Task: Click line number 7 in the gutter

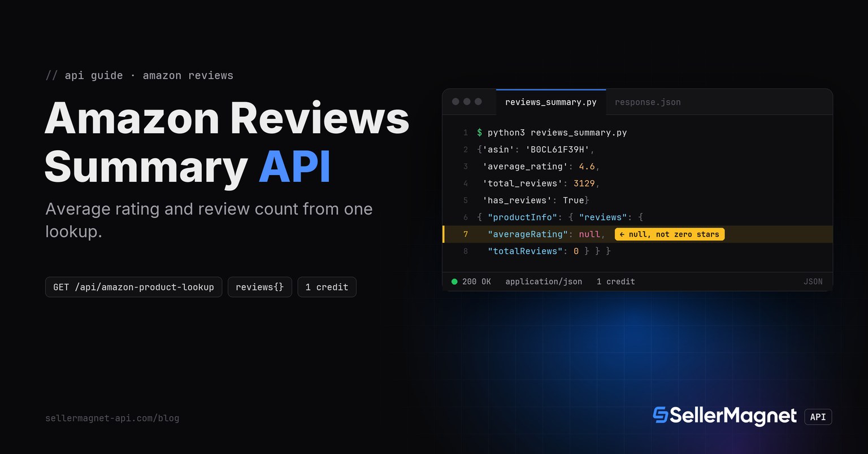Action: (x=466, y=234)
